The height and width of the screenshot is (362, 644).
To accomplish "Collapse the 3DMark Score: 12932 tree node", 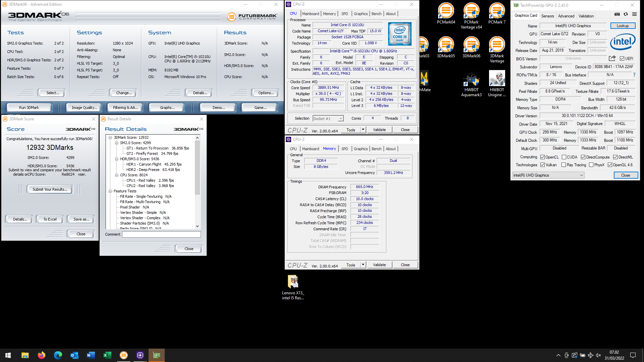I will [x=110, y=137].
